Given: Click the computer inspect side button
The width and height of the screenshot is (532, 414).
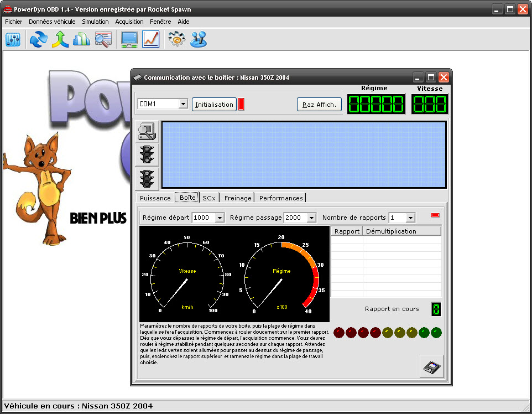Looking at the screenshot, I should (147, 131).
